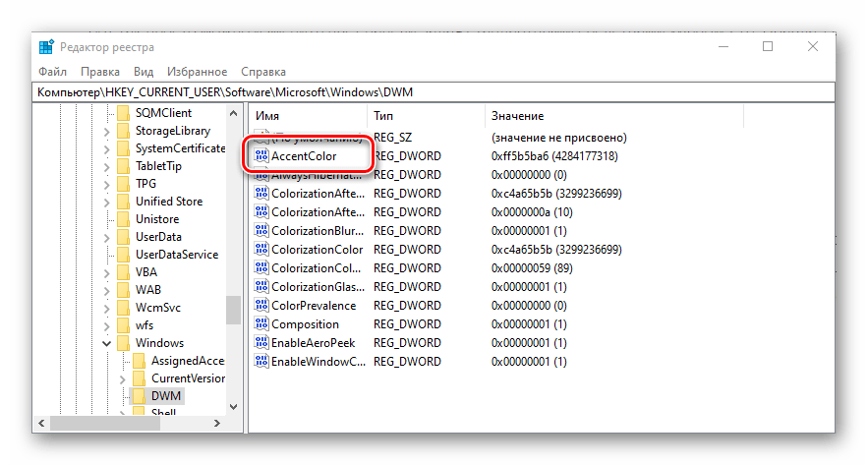The image size is (868, 465).
Task: Click the Composition value icon
Action: click(x=261, y=324)
